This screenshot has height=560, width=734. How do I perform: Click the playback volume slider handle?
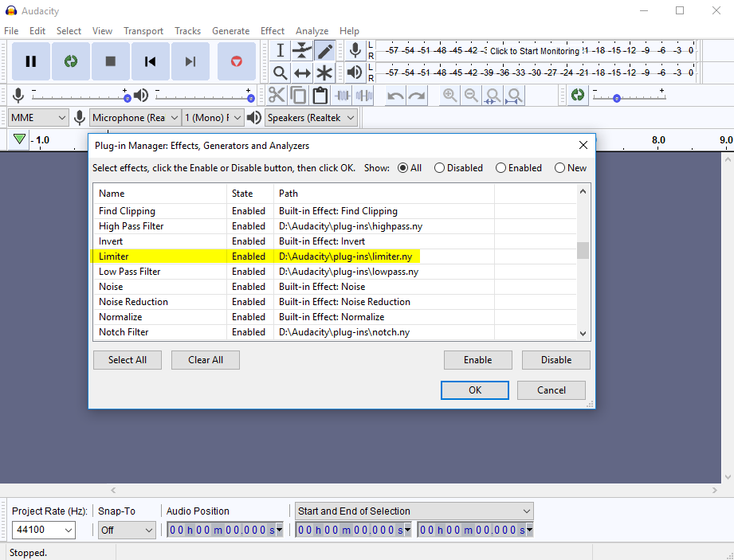(x=251, y=98)
